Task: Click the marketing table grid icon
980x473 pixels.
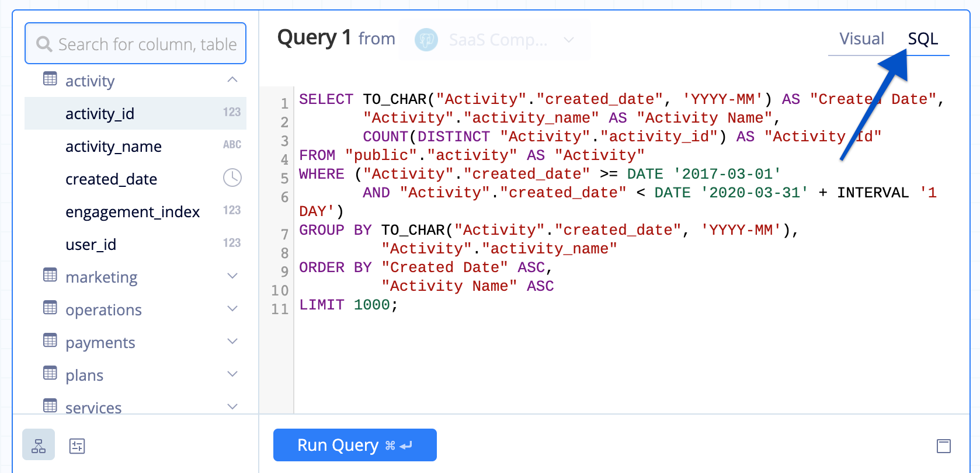Action: coord(50,275)
